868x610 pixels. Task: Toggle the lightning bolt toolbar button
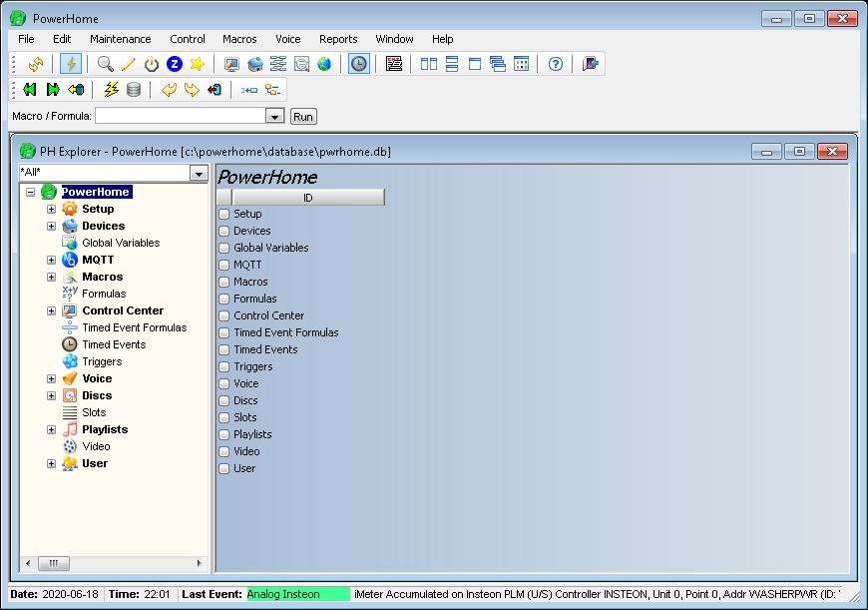(71, 64)
